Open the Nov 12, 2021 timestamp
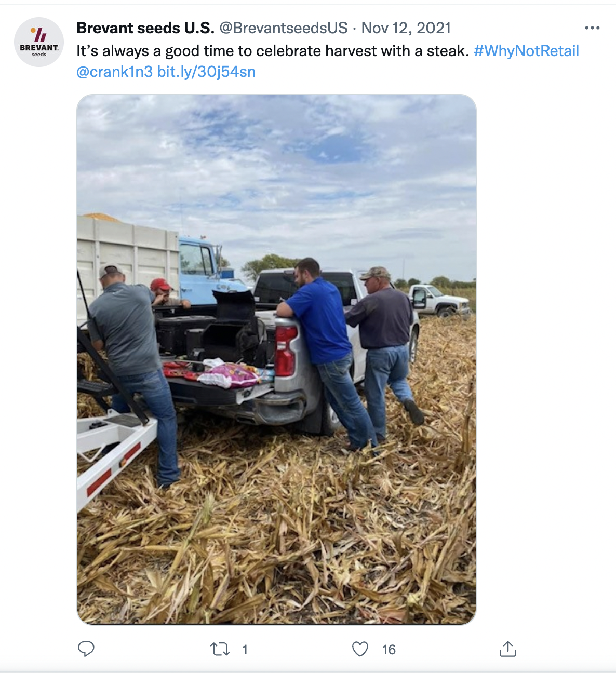 pyautogui.click(x=406, y=28)
